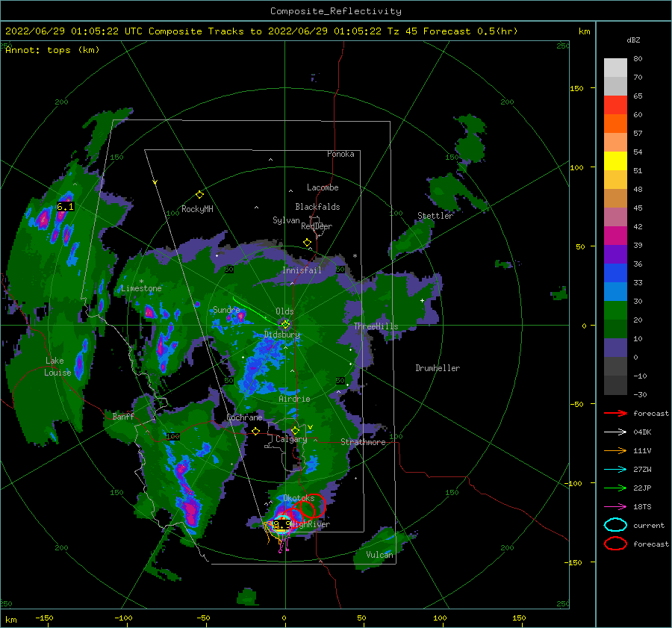
Task: Select the slate swatch between 10 and 0 dBZ
Action: click(x=615, y=348)
